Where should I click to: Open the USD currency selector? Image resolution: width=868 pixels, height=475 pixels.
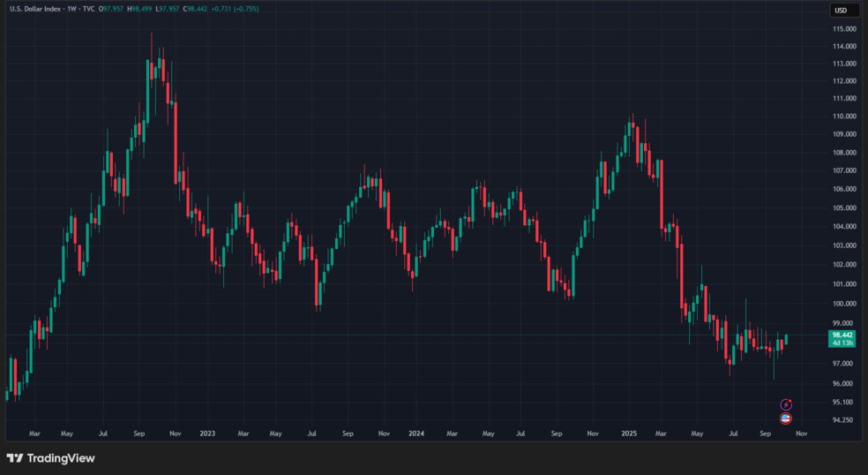[841, 10]
